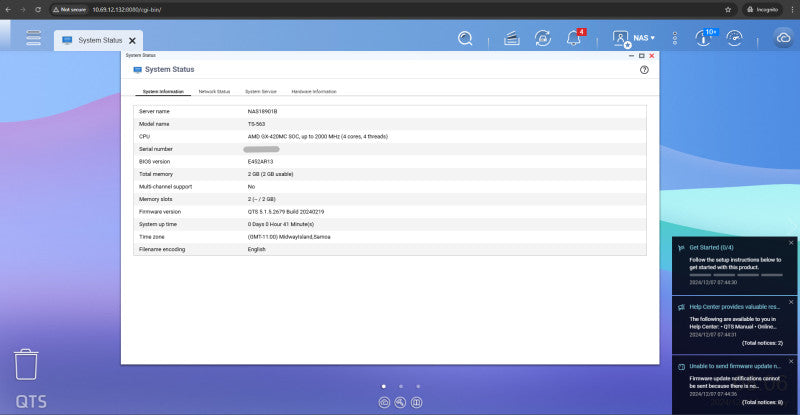Close the System Status window
Image resolution: width=800 pixels, height=415 pixels.
click(x=652, y=56)
